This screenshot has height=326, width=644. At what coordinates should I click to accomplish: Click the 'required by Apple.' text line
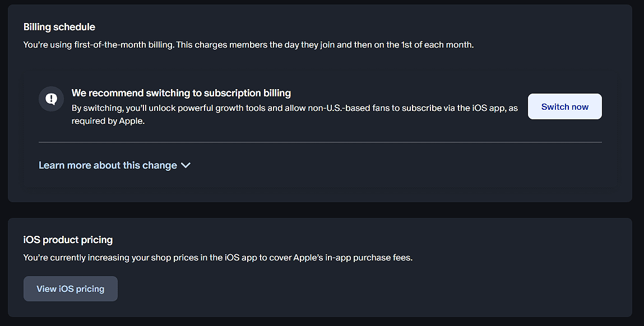click(108, 121)
